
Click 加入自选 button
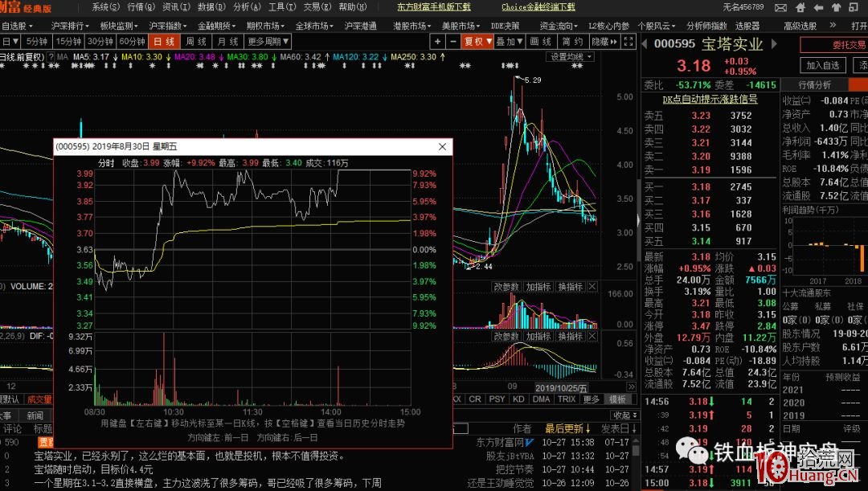point(823,65)
